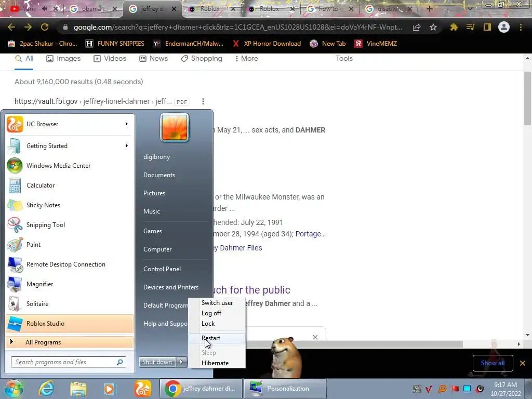The image size is (532, 399).
Task: Select Hibernate option
Action: (x=215, y=363)
